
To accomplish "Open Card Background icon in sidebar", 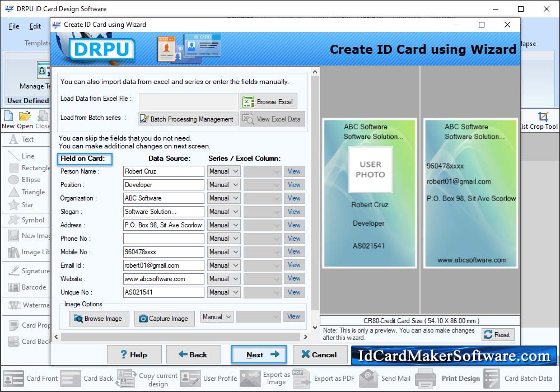I will 13,342.
